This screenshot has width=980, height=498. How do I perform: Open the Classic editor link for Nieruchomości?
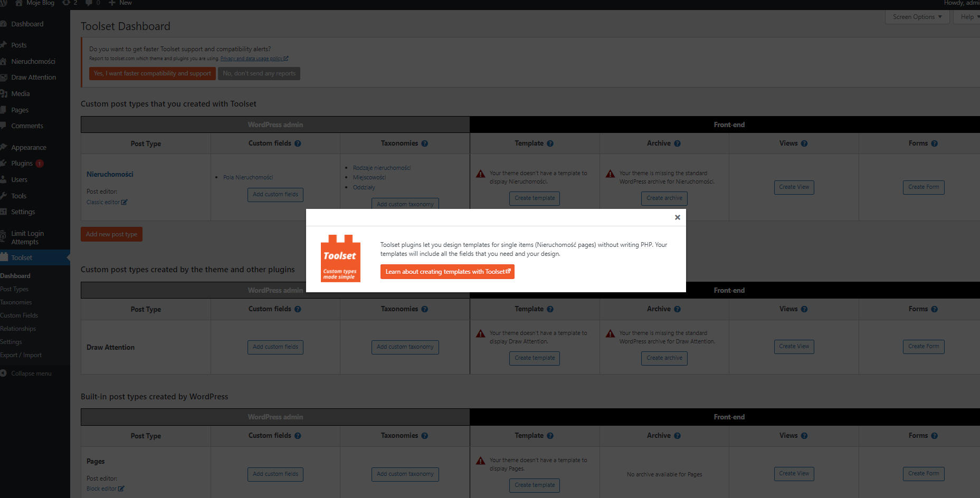[107, 202]
